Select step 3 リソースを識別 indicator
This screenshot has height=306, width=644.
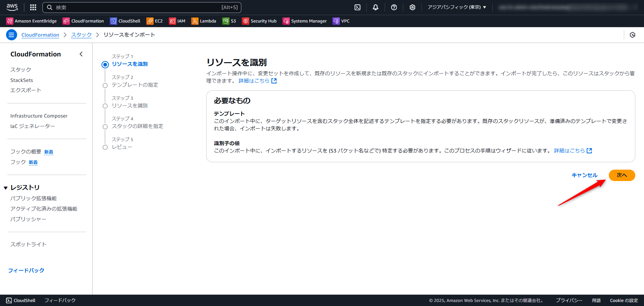tap(105, 106)
